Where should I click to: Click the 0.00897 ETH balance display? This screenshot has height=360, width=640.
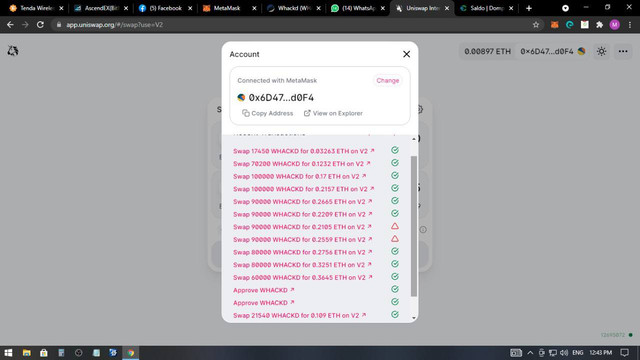[487, 51]
